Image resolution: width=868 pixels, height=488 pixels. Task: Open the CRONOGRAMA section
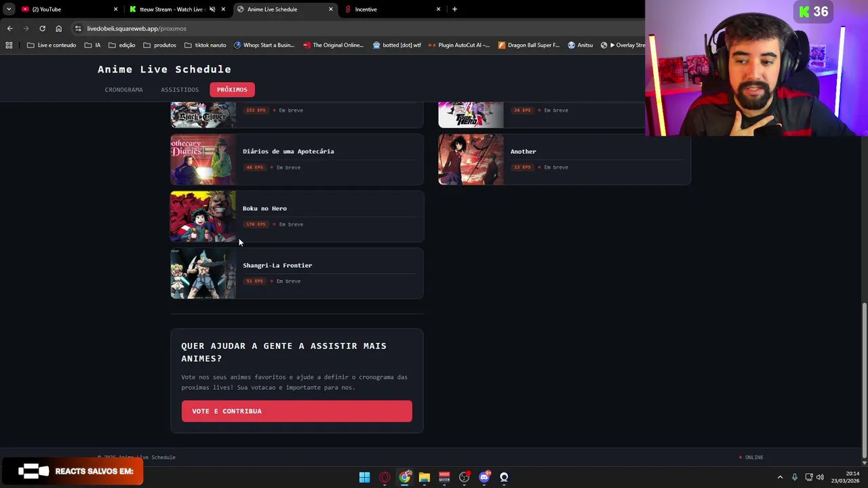tap(123, 89)
